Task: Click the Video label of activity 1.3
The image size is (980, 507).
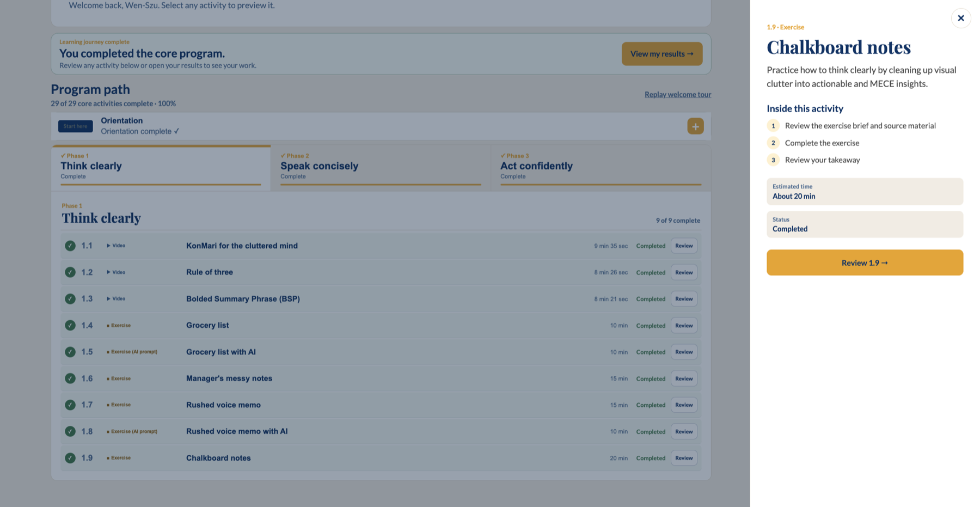Action: [x=116, y=299]
